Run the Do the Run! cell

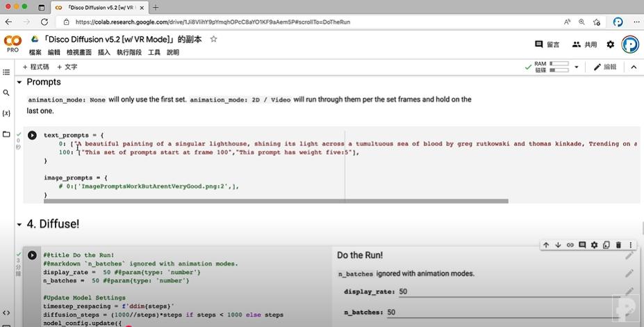(32, 255)
